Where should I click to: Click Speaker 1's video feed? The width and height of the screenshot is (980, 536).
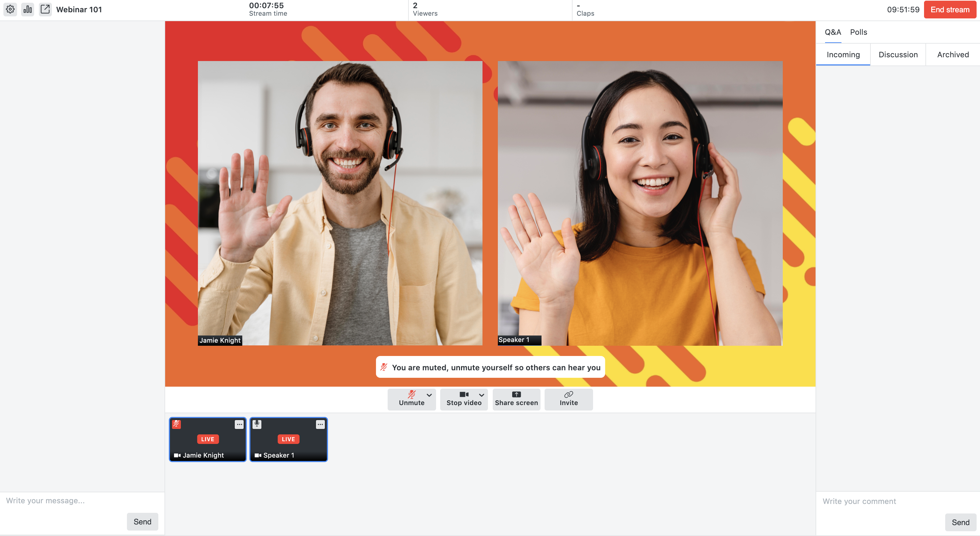point(640,203)
